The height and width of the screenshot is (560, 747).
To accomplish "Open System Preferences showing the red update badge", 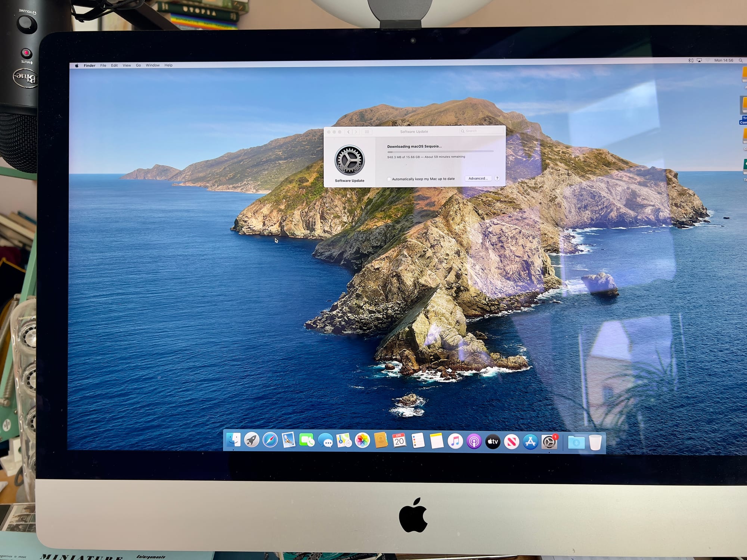I will point(550,442).
